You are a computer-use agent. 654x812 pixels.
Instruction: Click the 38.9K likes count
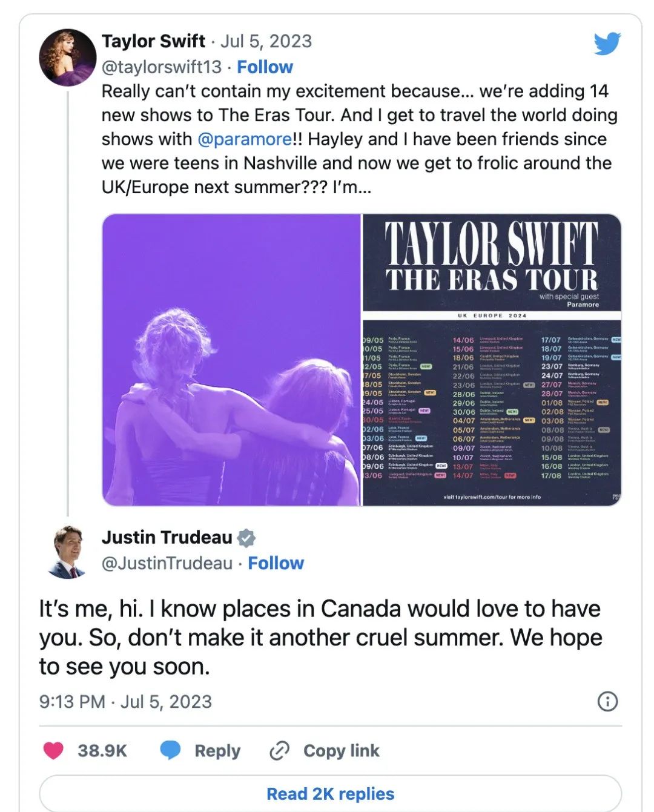[102, 751]
